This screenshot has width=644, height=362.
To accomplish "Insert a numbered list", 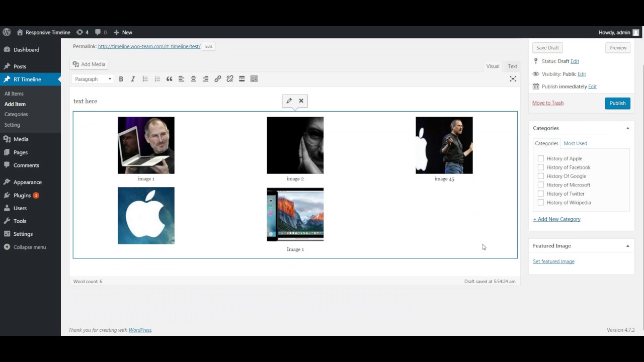I will (x=157, y=79).
